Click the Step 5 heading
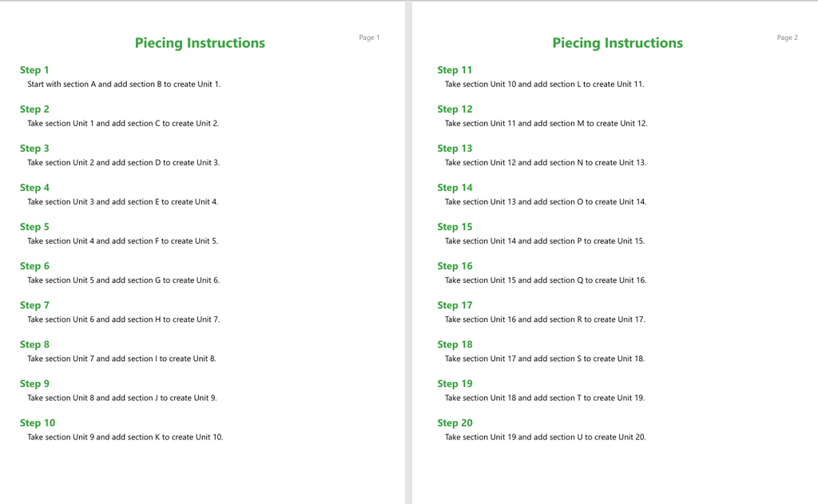The image size is (818, 504). (x=34, y=227)
